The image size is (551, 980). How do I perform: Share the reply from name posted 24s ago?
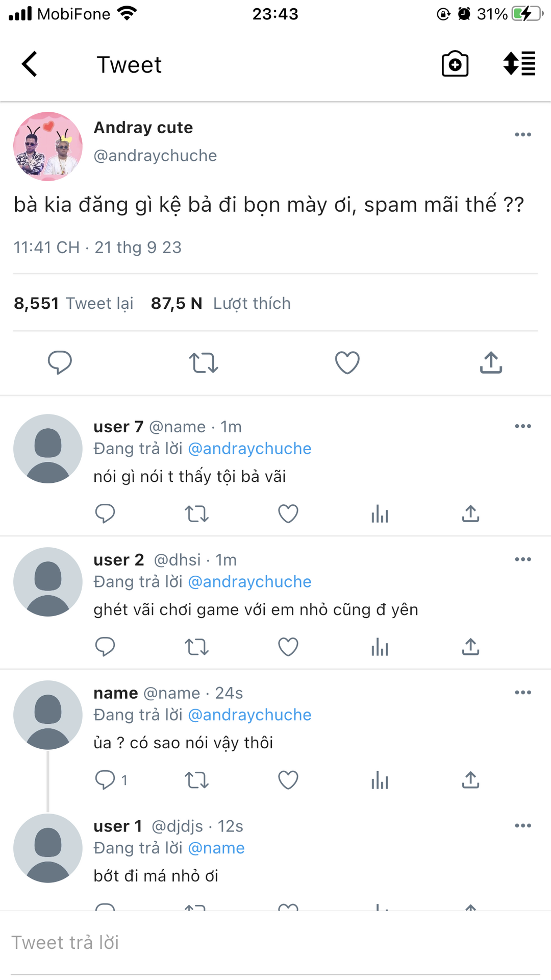(x=470, y=780)
